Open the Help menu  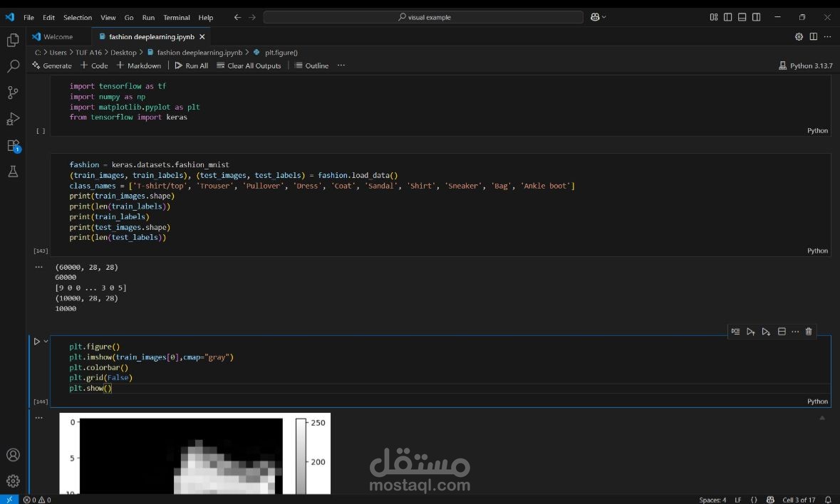tap(206, 17)
